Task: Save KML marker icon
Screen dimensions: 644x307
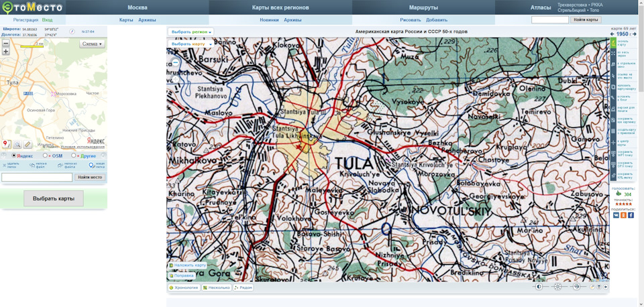Action: (612, 176)
